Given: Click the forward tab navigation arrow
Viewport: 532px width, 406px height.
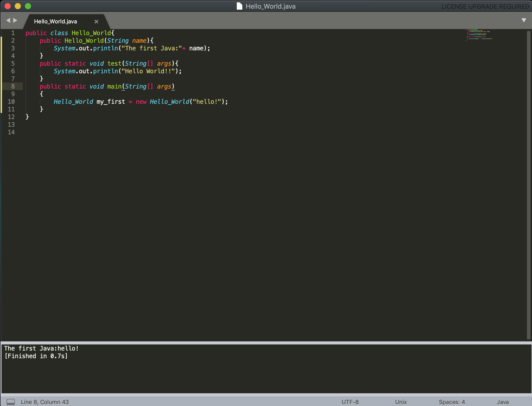Looking at the screenshot, I should (16, 20).
